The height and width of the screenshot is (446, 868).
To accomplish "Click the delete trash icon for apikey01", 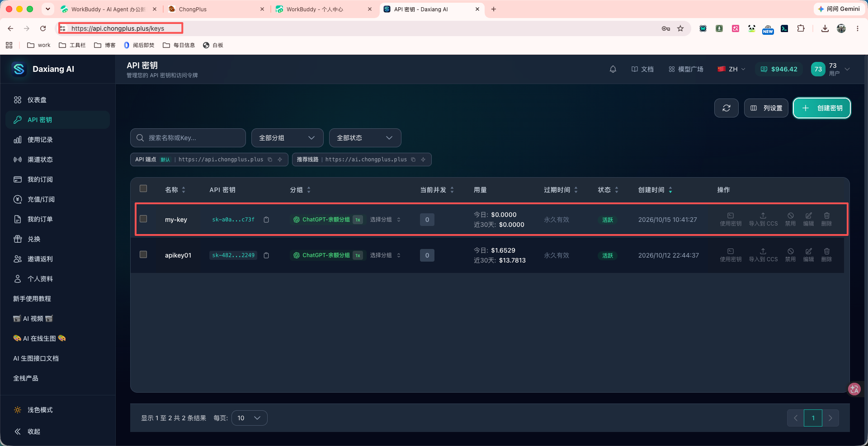I will (x=826, y=255).
